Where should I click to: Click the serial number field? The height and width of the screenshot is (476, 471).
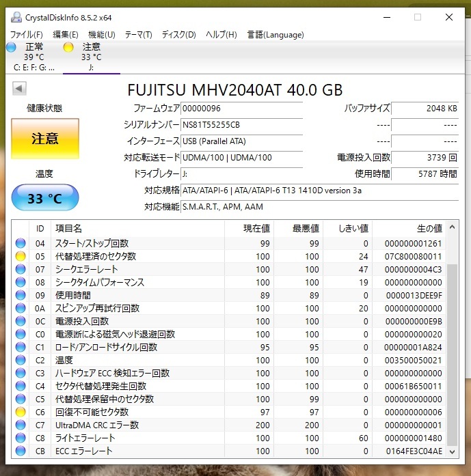click(241, 125)
